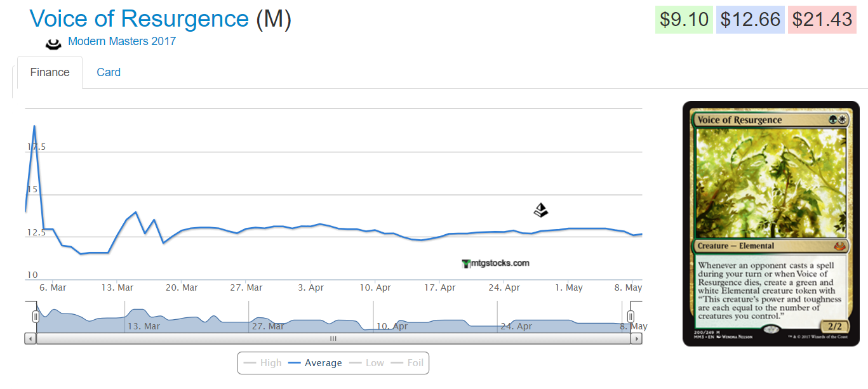This screenshot has height=389, width=868.
Task: Click the 10 value on the price axis
Action: (x=32, y=275)
